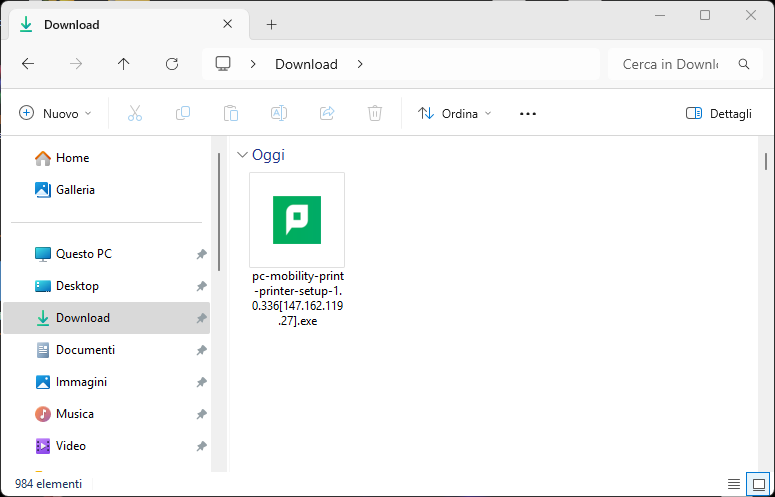Collapse the Oggi group
Image resolution: width=775 pixels, height=497 pixels.
click(x=242, y=155)
